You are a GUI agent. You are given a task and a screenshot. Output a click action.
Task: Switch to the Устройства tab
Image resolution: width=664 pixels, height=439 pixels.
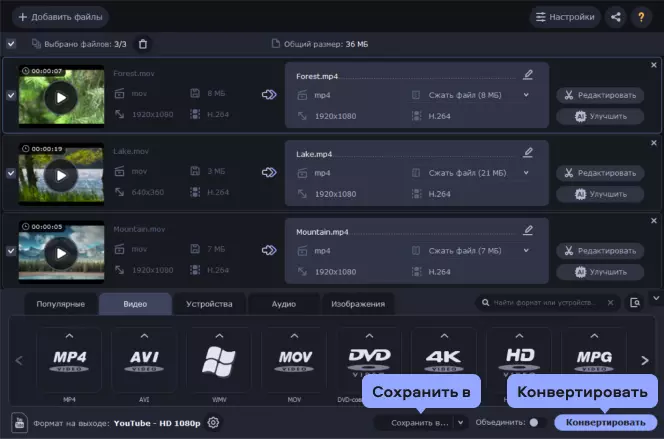209,304
